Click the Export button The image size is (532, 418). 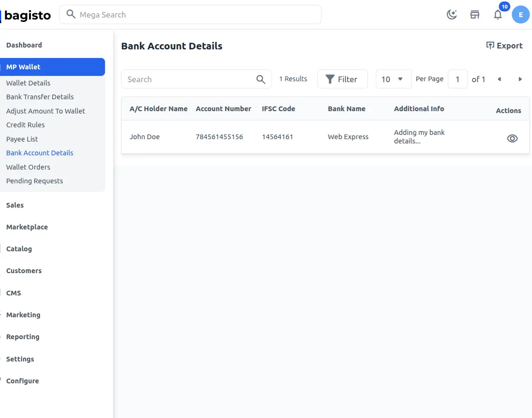click(x=504, y=46)
